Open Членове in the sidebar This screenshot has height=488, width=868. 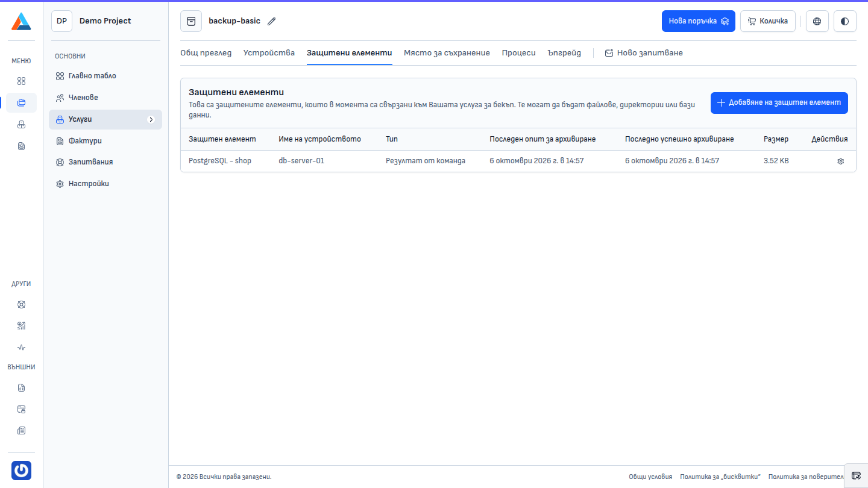click(105, 98)
